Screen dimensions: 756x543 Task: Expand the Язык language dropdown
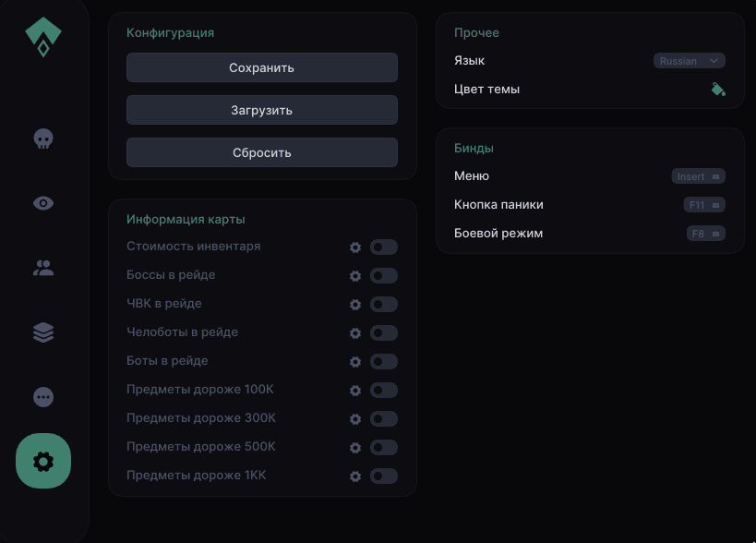coord(689,61)
